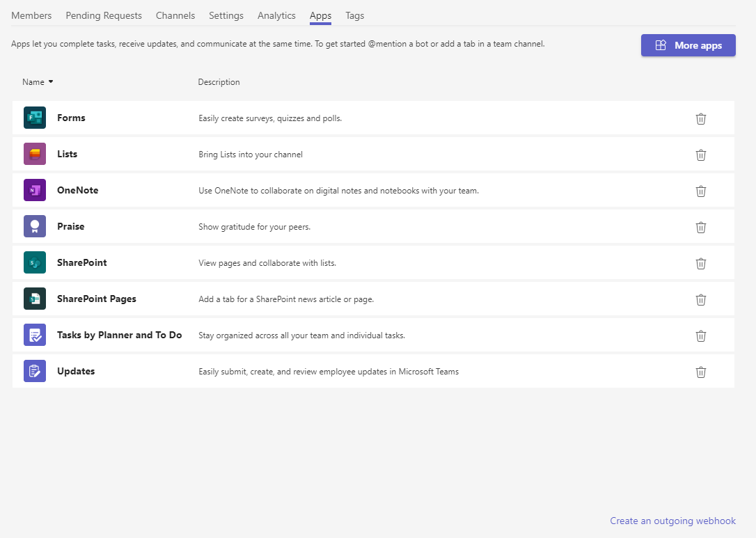Click the OneNote app icon
This screenshot has width=756, height=538.
pos(35,190)
